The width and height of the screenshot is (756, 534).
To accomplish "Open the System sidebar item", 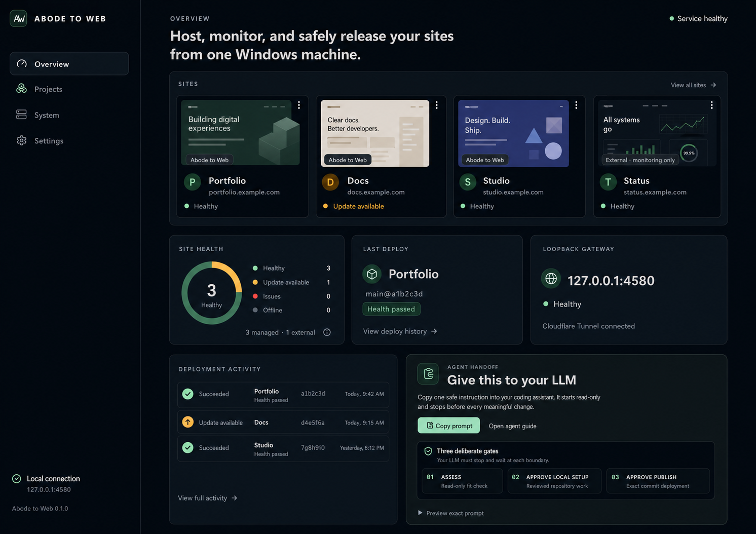I will point(69,115).
